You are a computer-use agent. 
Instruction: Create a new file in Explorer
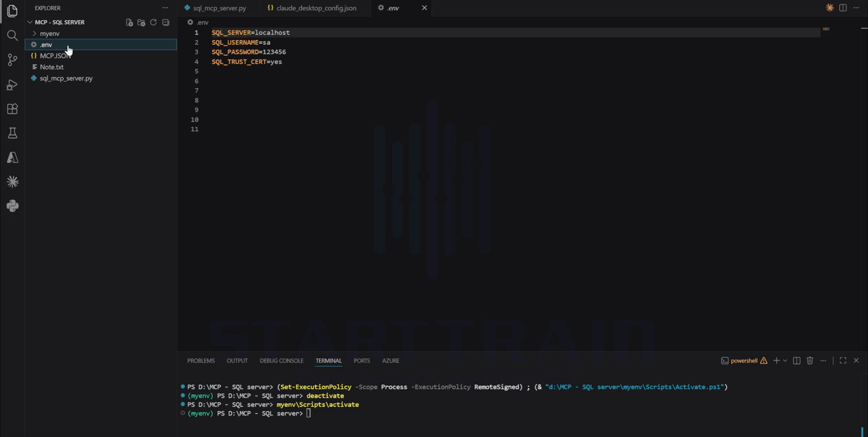pyautogui.click(x=129, y=22)
